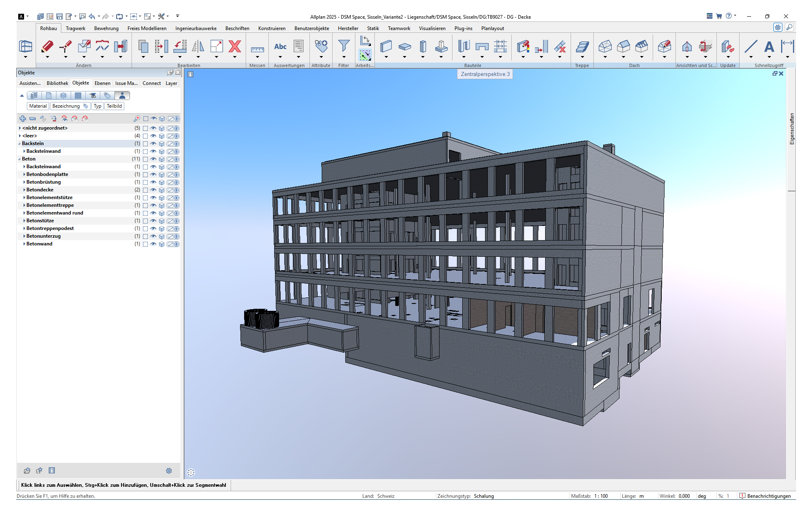
Task: Expand the nicht zugeordnet group
Action: pyautogui.click(x=19, y=128)
